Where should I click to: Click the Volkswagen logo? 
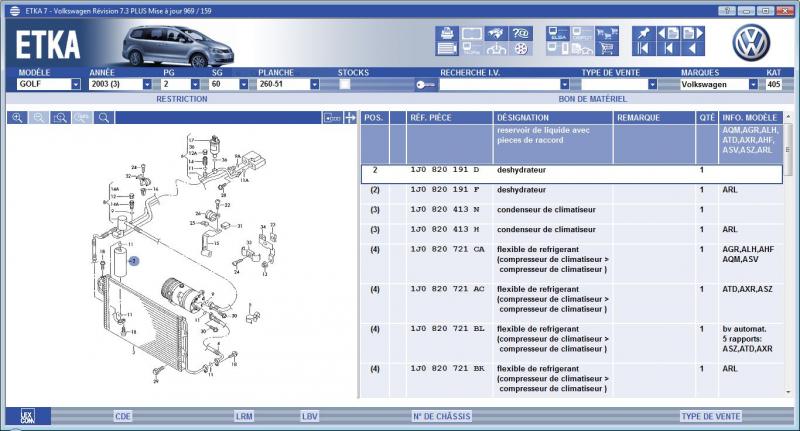(751, 42)
